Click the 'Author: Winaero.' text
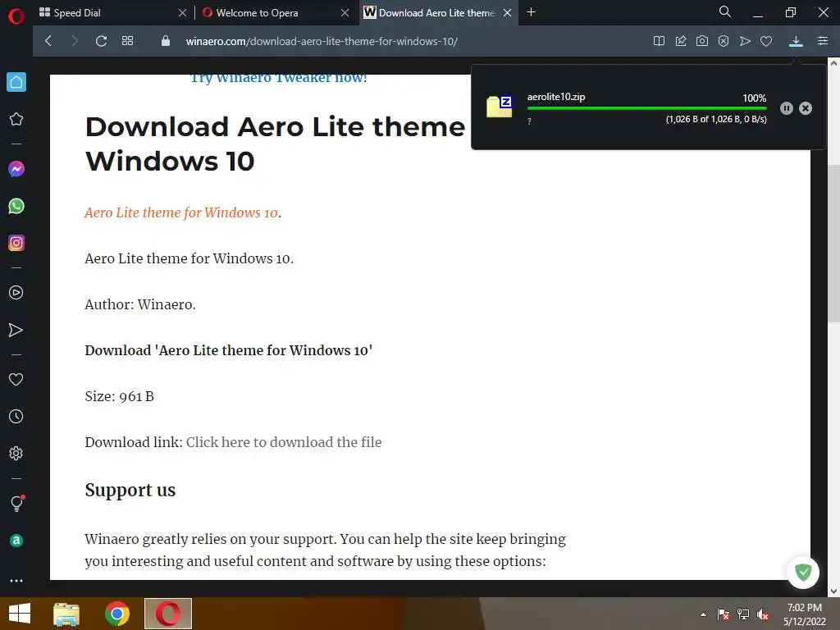Image resolution: width=840 pixels, height=630 pixels. tap(140, 304)
